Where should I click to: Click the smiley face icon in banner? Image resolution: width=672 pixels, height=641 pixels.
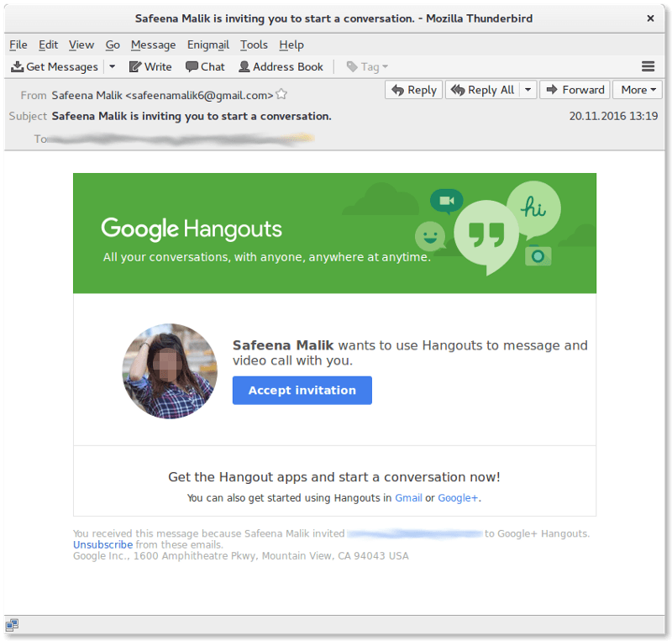430,237
